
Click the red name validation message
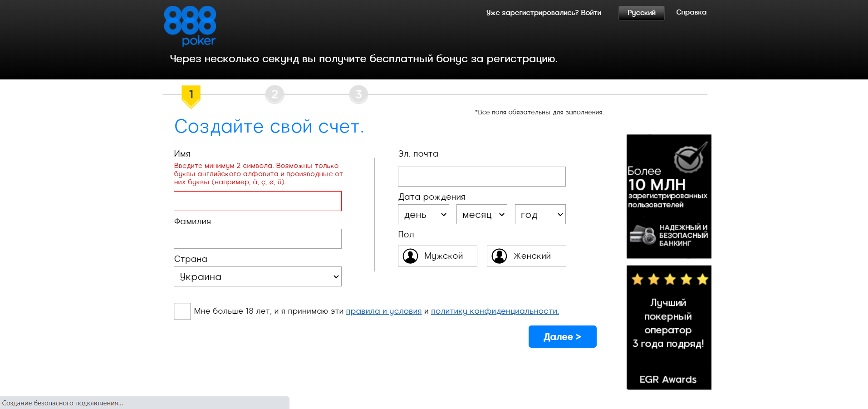point(259,174)
